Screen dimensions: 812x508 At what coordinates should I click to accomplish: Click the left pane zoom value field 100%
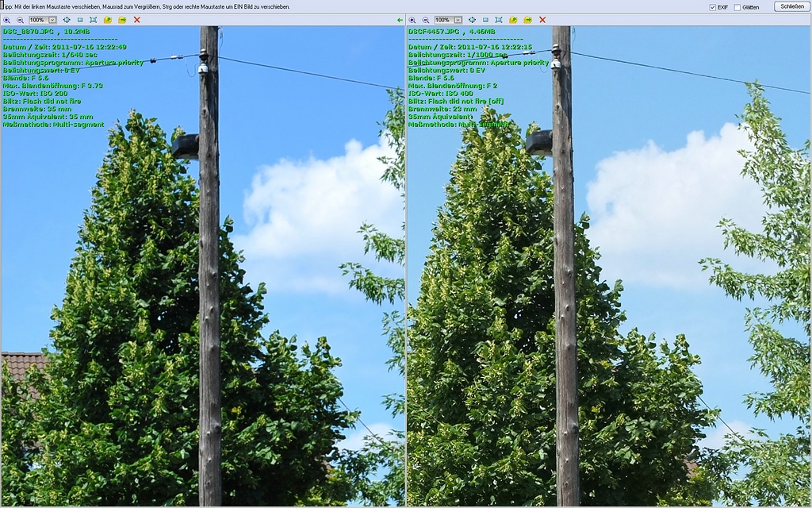[x=38, y=20]
